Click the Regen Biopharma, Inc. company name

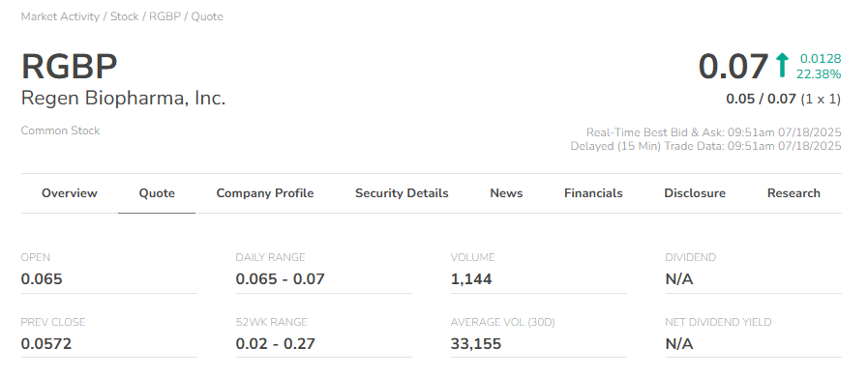tap(124, 99)
